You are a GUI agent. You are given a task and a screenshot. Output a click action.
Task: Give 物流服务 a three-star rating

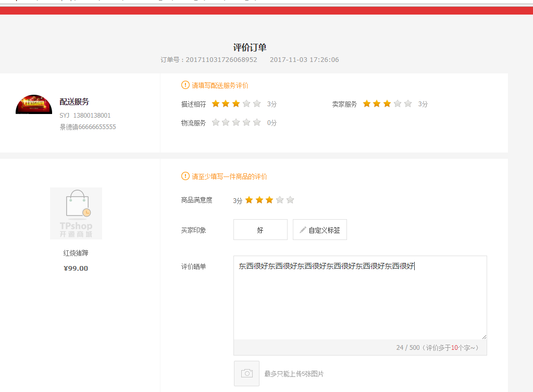pyautogui.click(x=236, y=123)
